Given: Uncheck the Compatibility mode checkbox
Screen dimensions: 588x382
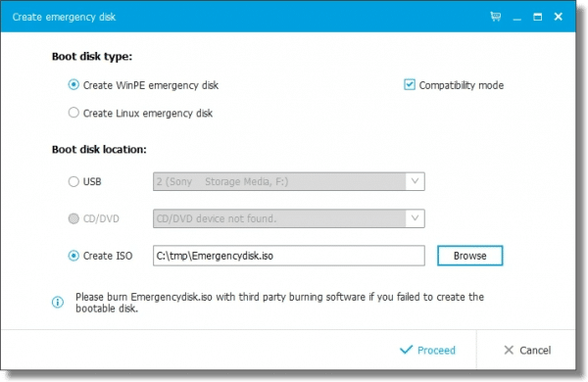Looking at the screenshot, I should [x=409, y=84].
